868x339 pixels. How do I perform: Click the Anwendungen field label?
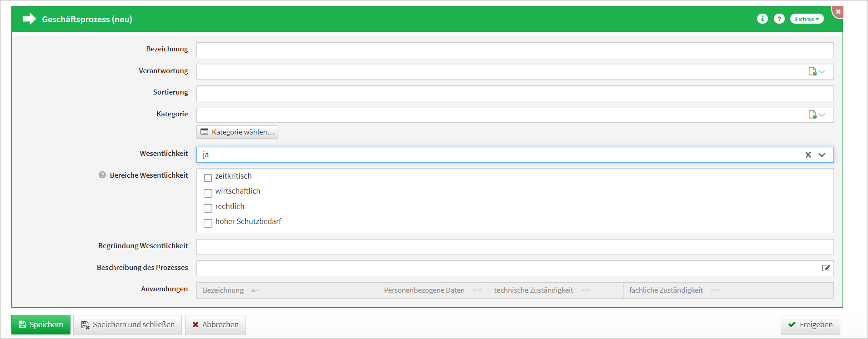click(164, 289)
